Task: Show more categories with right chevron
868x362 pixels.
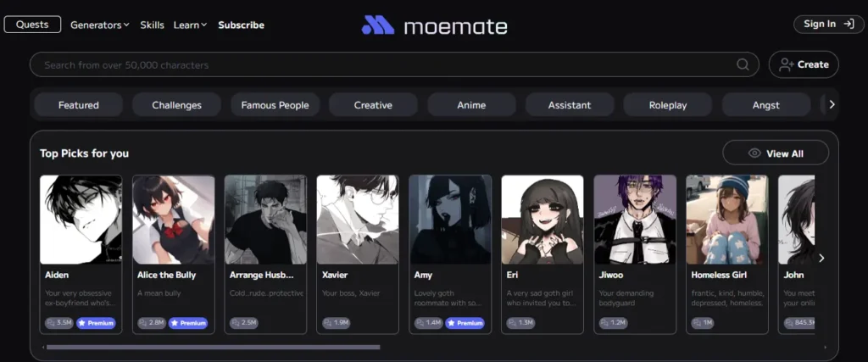Action: (x=832, y=104)
